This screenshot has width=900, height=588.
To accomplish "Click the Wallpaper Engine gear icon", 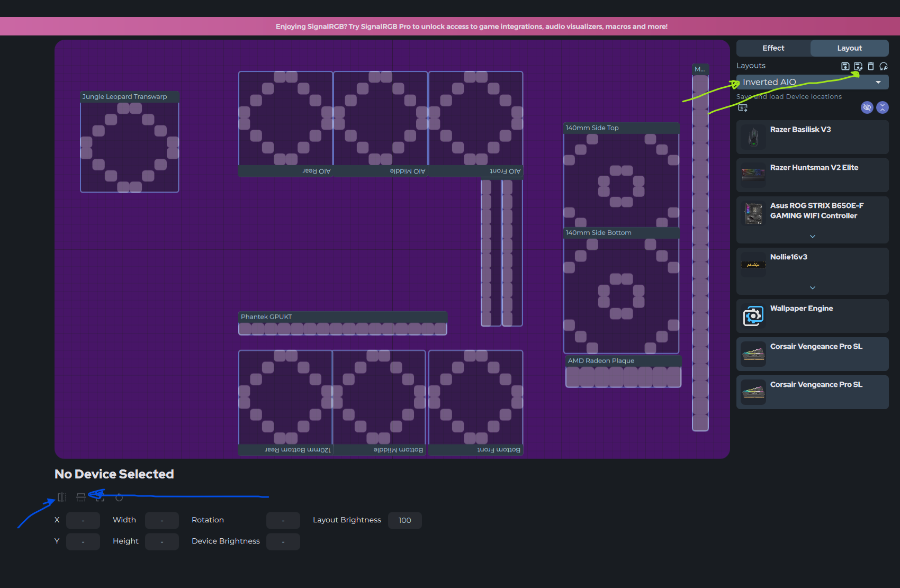I will (x=753, y=316).
